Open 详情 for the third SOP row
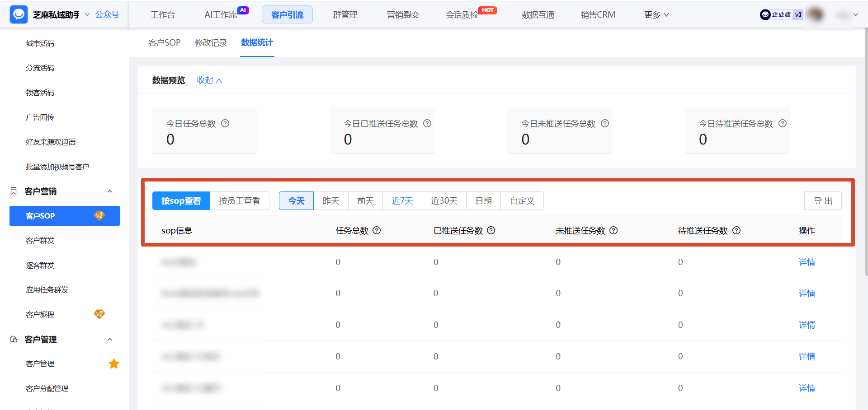This screenshot has height=410, width=868. (807, 325)
